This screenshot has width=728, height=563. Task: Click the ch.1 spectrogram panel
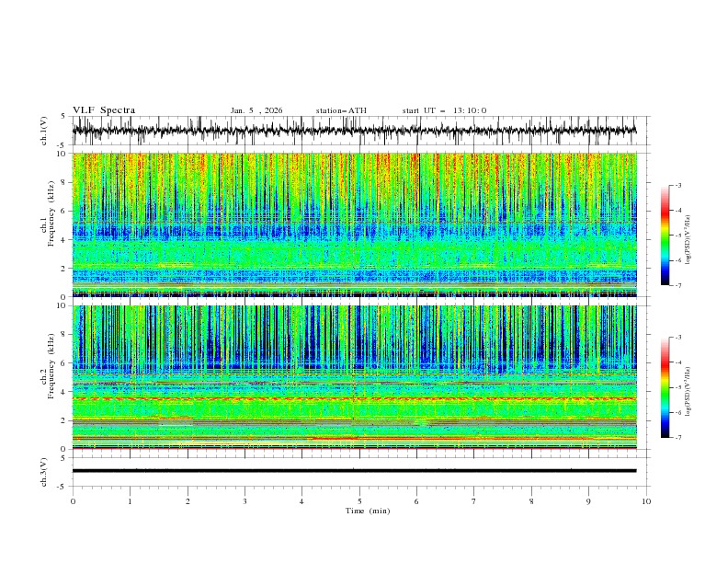coord(354,224)
